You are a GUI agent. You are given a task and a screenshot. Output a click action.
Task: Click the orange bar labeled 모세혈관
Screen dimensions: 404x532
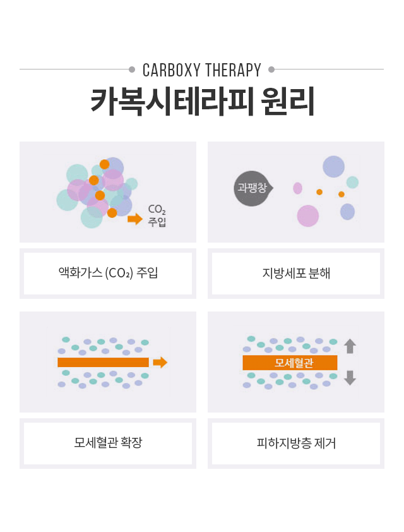(x=290, y=363)
